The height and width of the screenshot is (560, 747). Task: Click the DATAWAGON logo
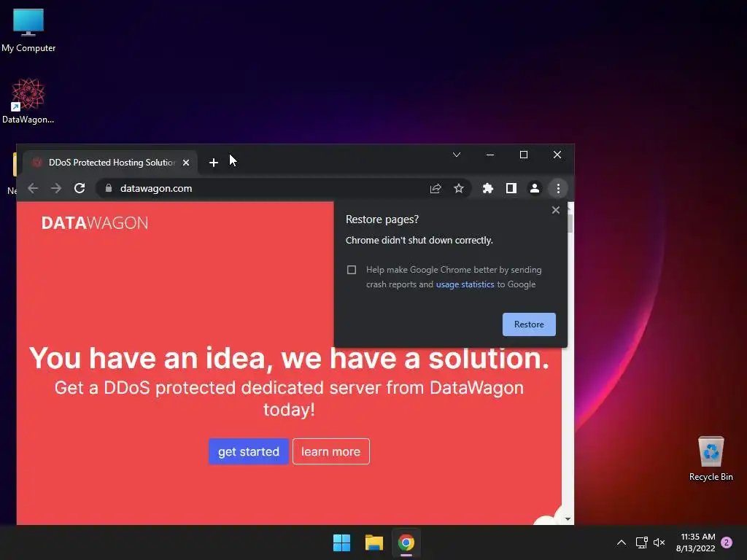pos(95,223)
